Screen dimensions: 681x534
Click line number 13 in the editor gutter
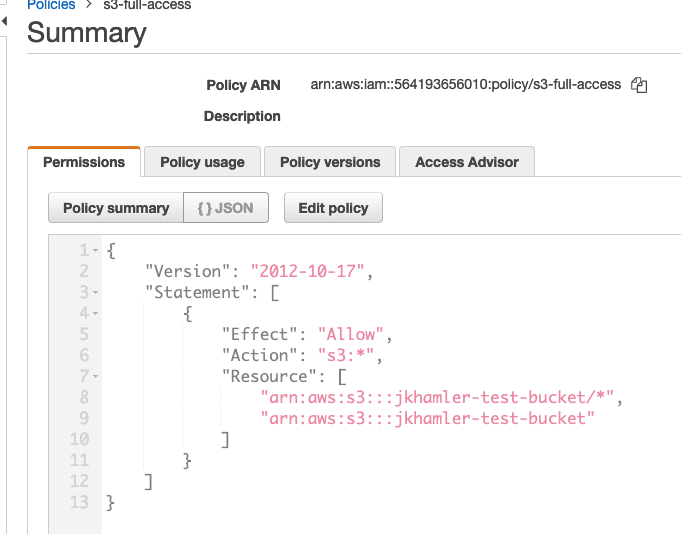pyautogui.click(x=79, y=502)
